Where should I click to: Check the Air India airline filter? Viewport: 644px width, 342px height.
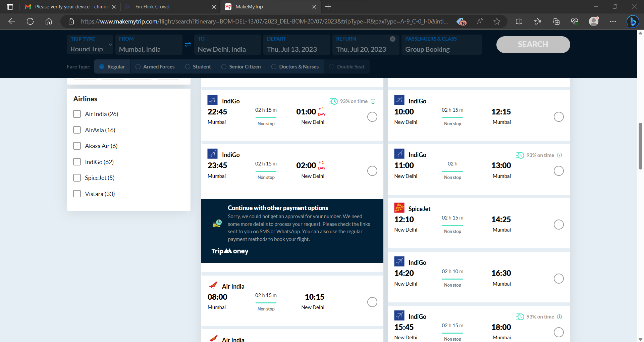[77, 114]
